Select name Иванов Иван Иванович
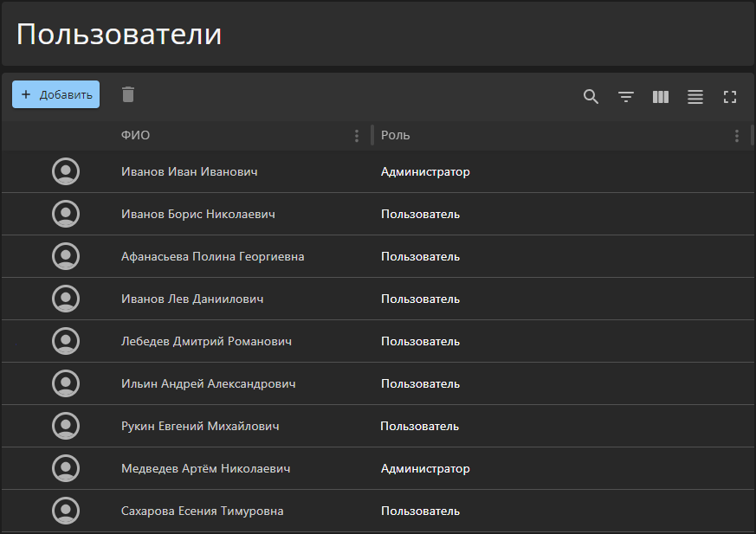The height and width of the screenshot is (534, 756). 190,171
